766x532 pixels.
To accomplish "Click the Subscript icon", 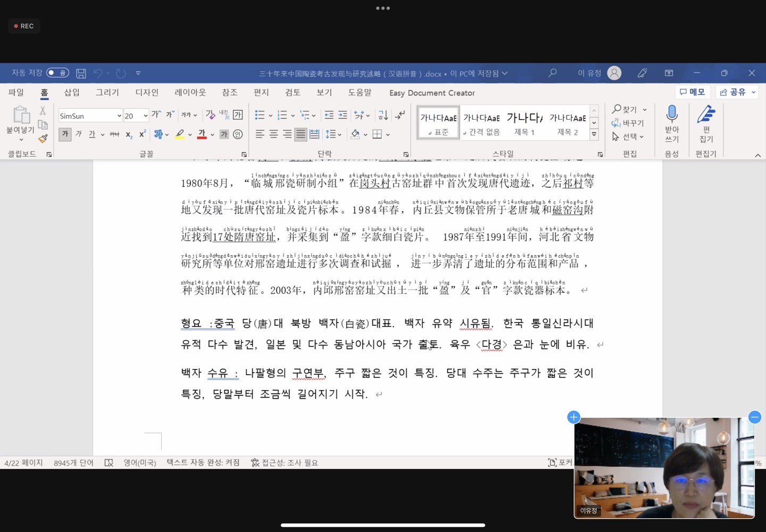I will (x=129, y=134).
